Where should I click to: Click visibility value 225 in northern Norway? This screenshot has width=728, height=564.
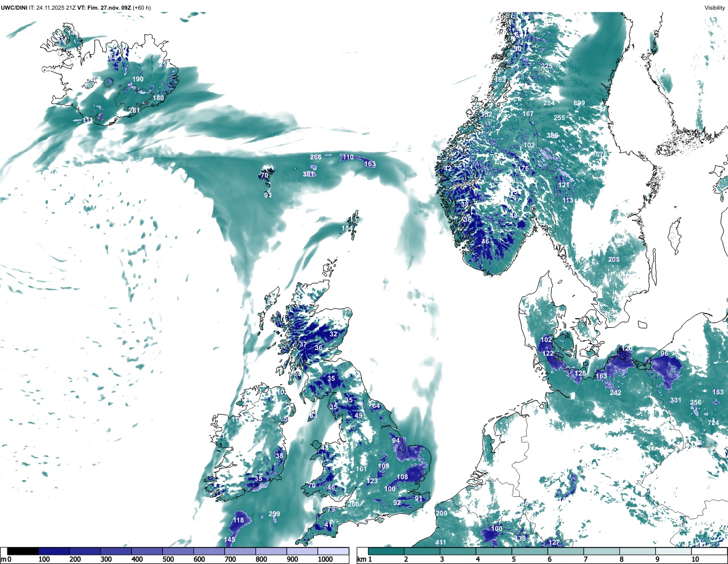547,67
